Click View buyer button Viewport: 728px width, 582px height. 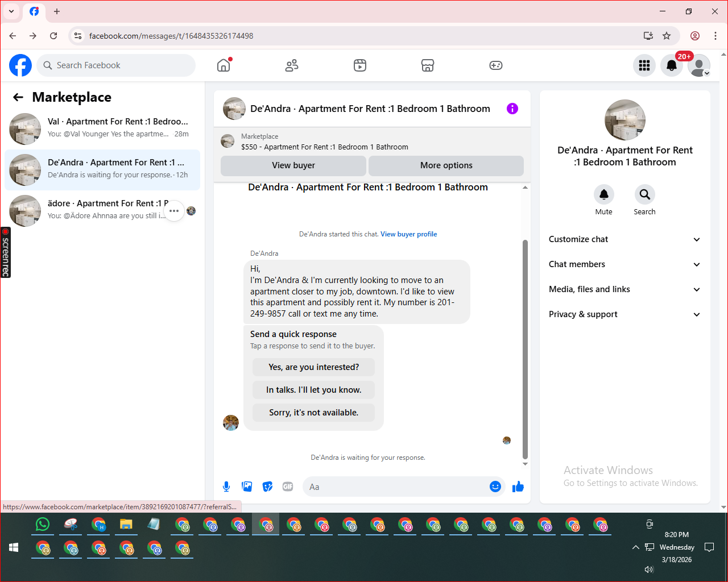(293, 165)
